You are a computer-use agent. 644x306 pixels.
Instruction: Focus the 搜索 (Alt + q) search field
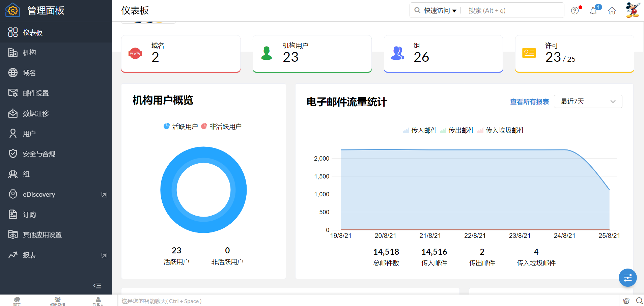click(513, 11)
